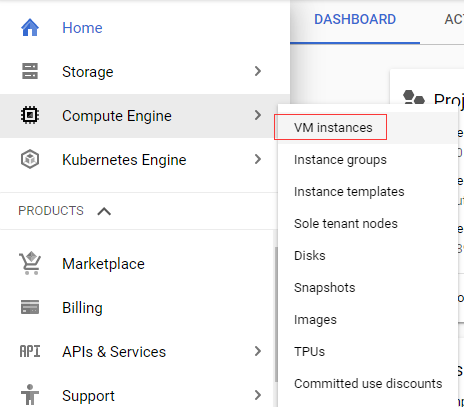Collapse the PRODUCTS section chevron
Viewport: 464px width, 407px height.
104,211
